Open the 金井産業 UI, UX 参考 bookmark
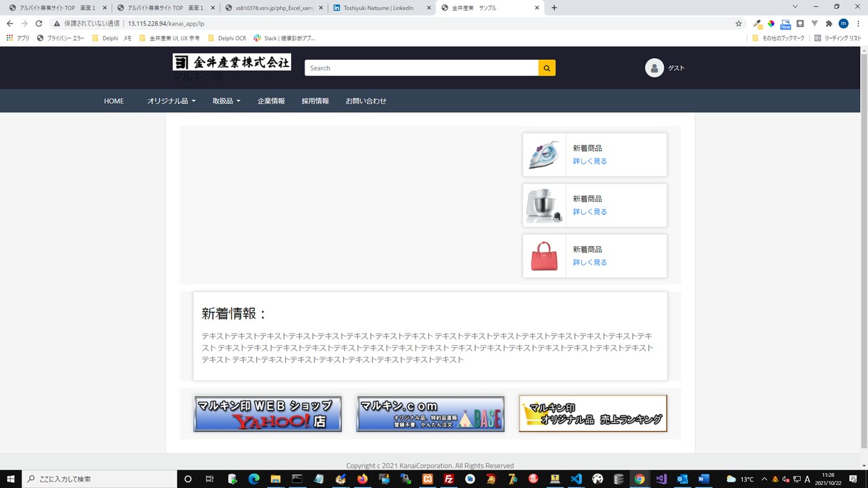 pyautogui.click(x=169, y=38)
